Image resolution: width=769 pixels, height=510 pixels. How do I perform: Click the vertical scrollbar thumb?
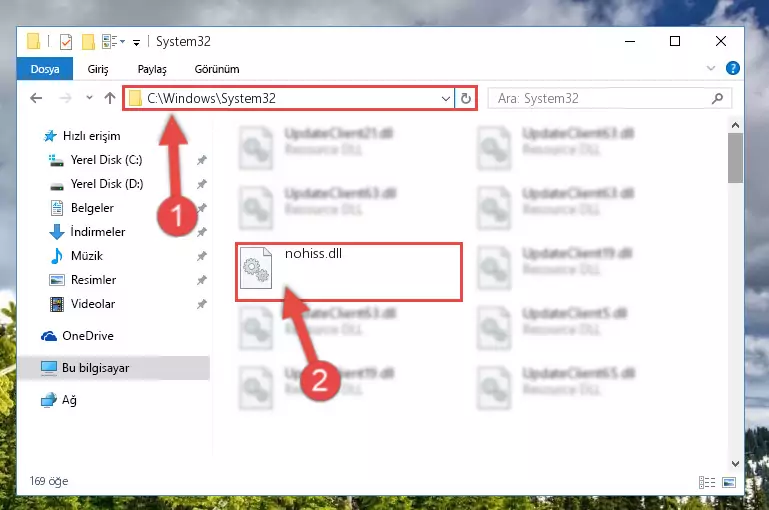735,158
